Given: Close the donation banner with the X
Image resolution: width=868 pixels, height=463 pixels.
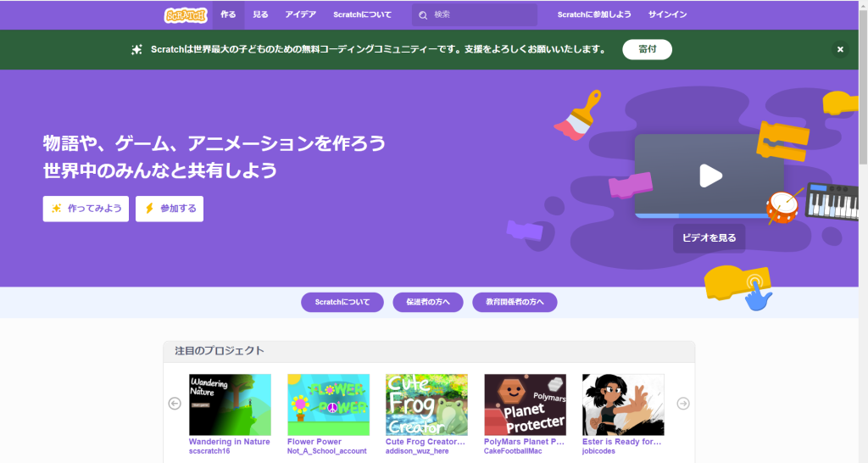Looking at the screenshot, I should coord(840,49).
